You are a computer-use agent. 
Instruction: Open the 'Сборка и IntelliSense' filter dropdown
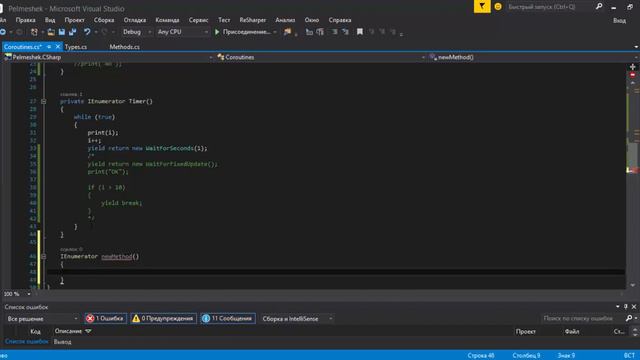(297, 319)
